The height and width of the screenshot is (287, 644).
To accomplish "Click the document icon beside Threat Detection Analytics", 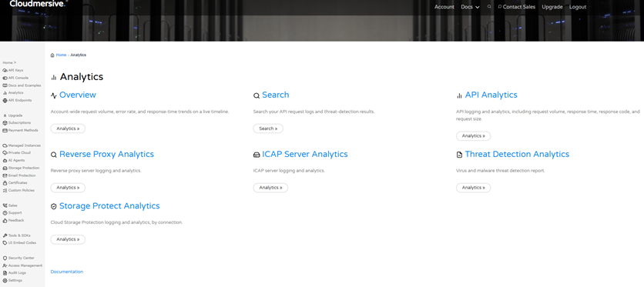I will (459, 155).
